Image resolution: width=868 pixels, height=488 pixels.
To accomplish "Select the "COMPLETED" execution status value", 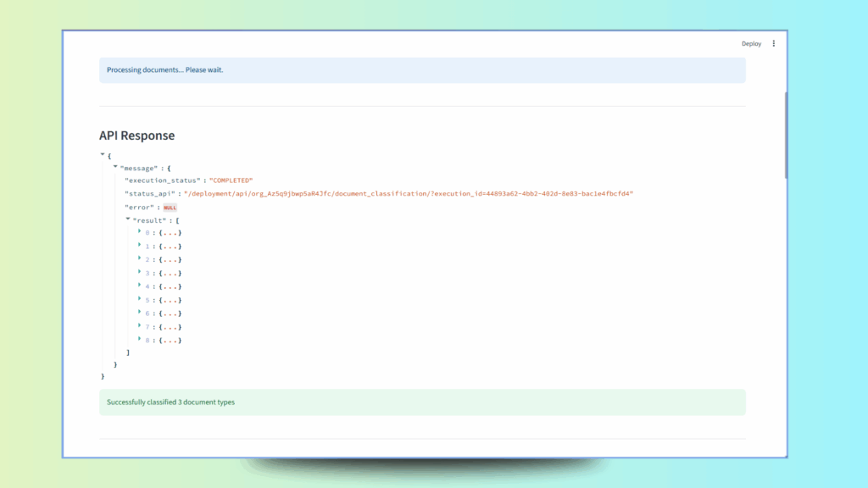I will [231, 181].
